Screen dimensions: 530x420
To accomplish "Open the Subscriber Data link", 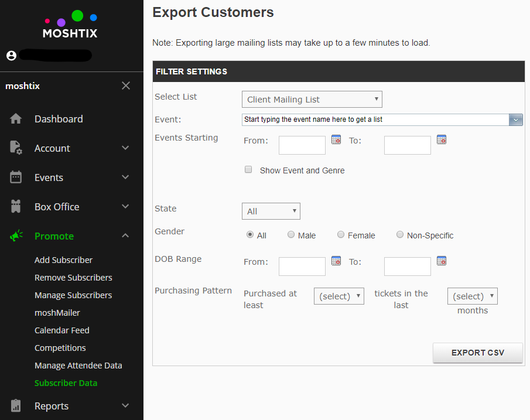I will tap(66, 383).
